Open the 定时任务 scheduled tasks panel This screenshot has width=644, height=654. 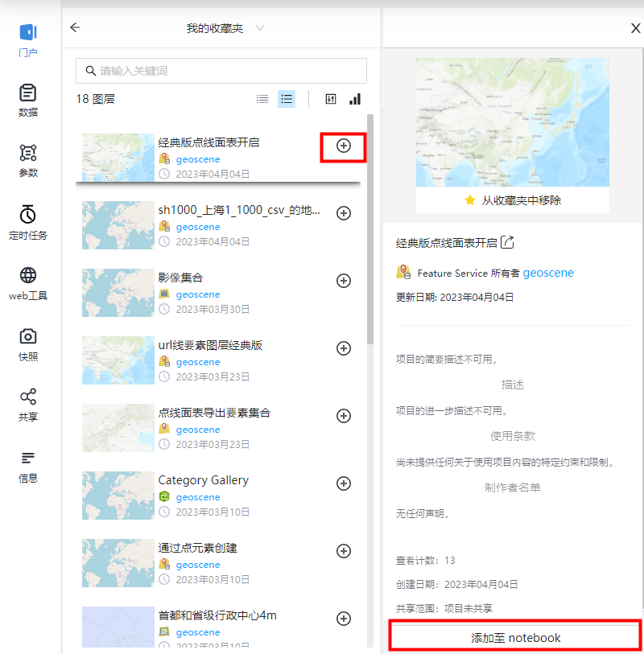[27, 222]
